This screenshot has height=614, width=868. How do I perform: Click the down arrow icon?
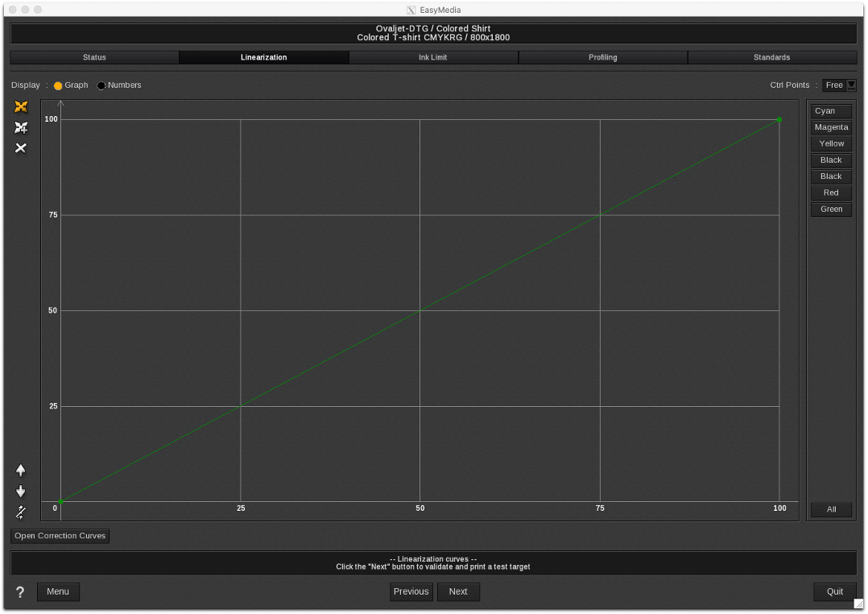(x=21, y=492)
